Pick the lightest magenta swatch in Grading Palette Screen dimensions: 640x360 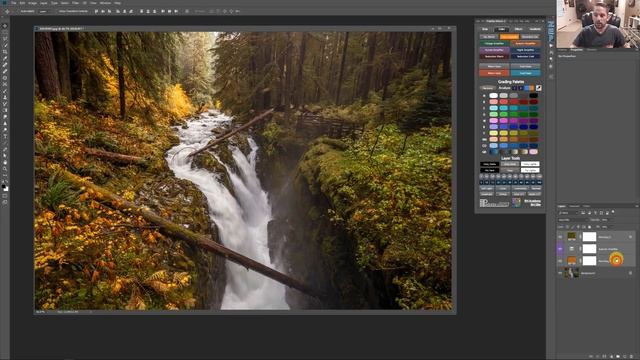pos(493,121)
